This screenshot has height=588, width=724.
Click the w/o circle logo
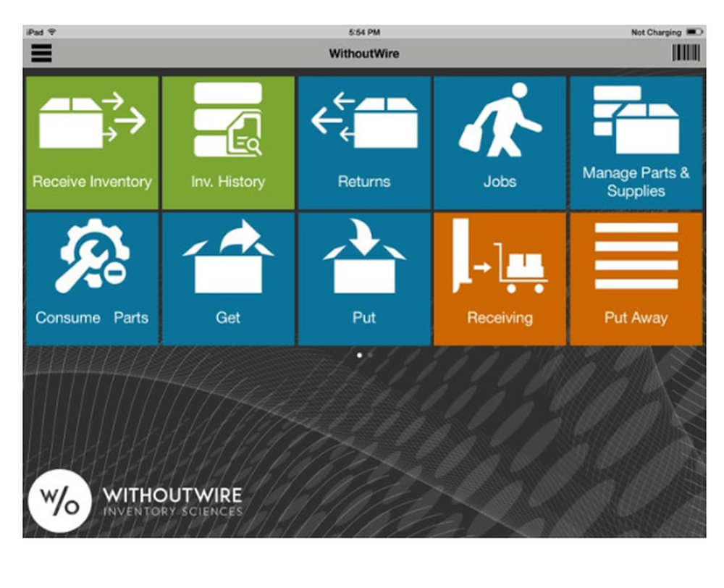(59, 500)
